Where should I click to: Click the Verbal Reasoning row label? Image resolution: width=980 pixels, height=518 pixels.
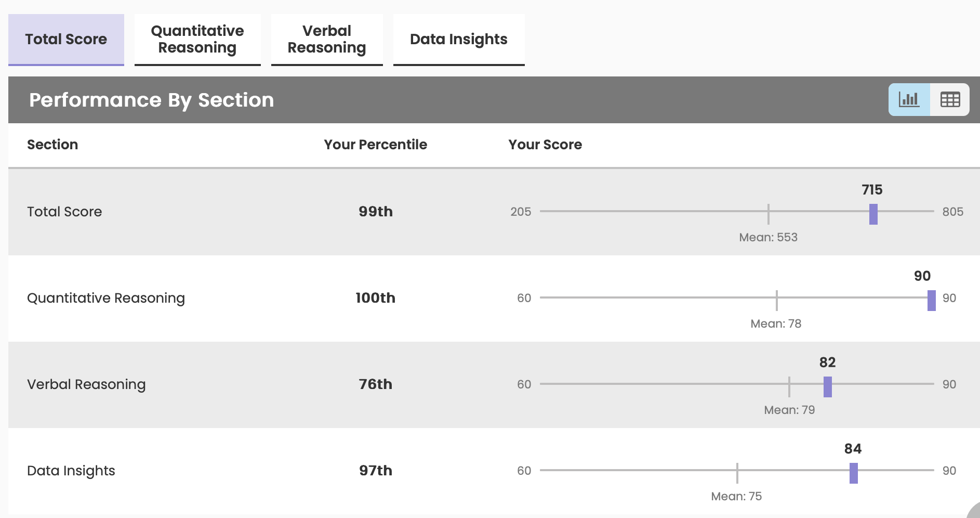(x=86, y=384)
